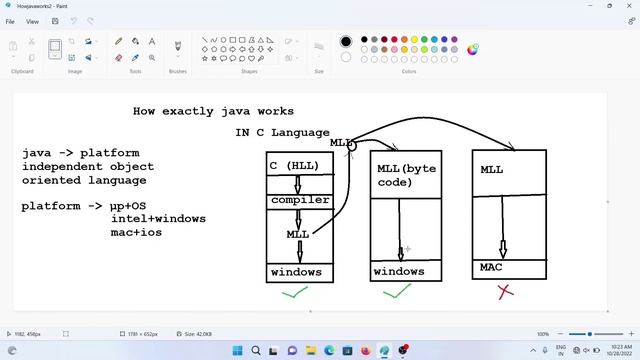The image size is (640, 360).
Task: Select the Pencil tool
Action: (118, 41)
